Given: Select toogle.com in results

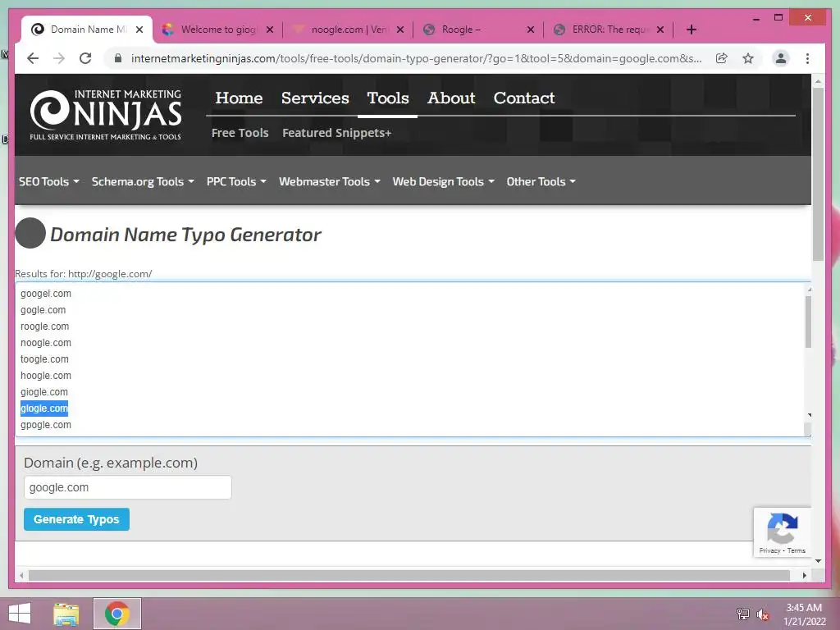Looking at the screenshot, I should coord(44,359).
